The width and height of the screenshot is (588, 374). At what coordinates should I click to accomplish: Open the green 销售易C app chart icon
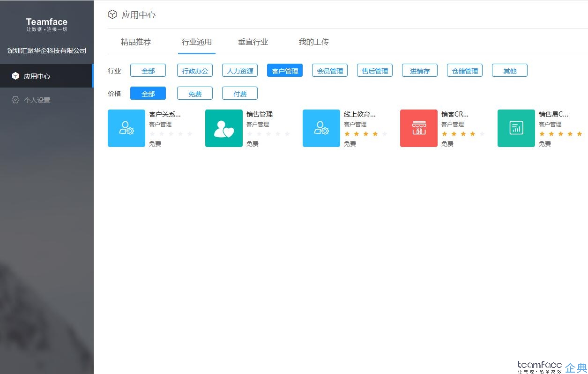click(516, 128)
